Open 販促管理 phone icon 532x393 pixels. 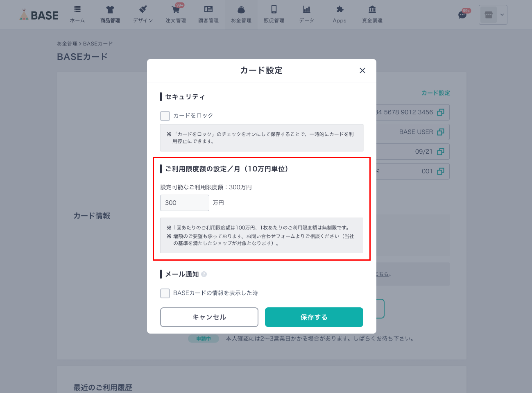[x=274, y=9]
